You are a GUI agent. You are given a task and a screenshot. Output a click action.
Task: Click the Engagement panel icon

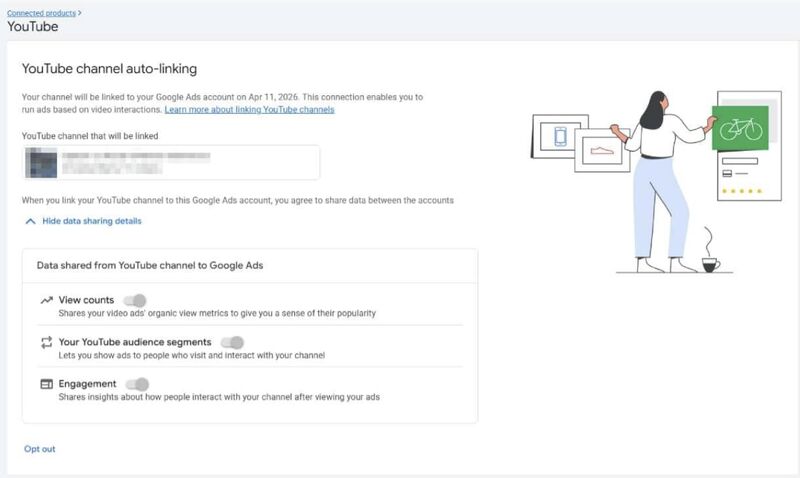(x=46, y=384)
